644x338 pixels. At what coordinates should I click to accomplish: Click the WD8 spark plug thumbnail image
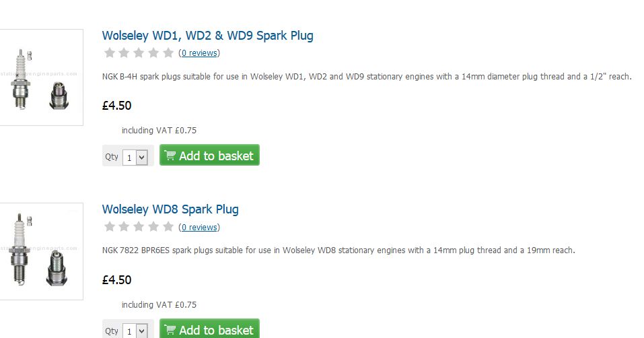click(x=40, y=251)
